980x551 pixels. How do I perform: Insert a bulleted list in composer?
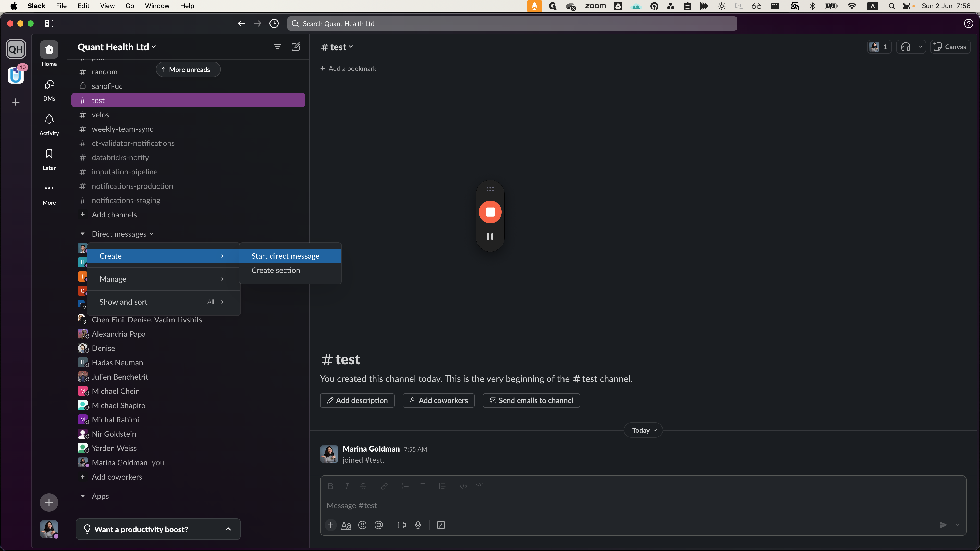coord(422,486)
